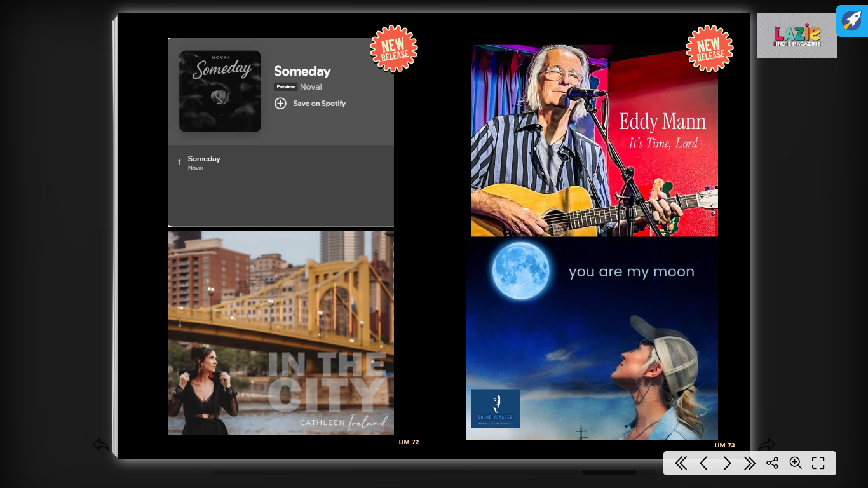Click Save on Spotify plus icon
This screenshot has width=868, height=488.
(280, 104)
